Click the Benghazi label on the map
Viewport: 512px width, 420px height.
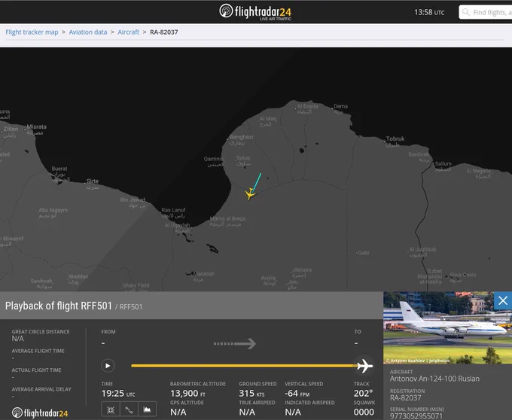(241, 137)
